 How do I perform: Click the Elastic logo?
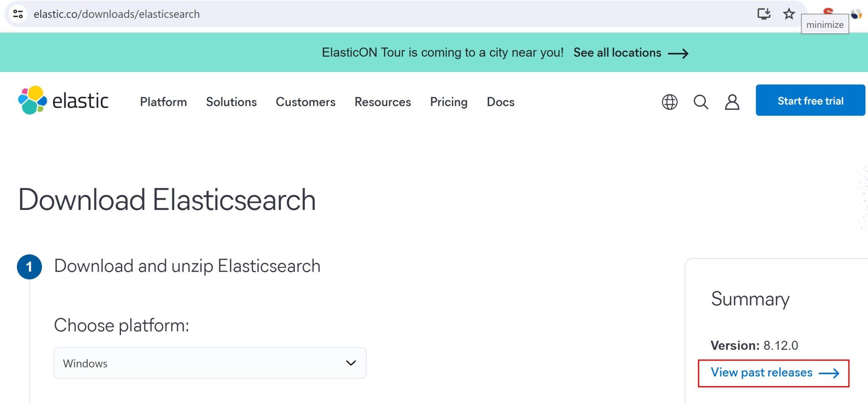point(64,100)
